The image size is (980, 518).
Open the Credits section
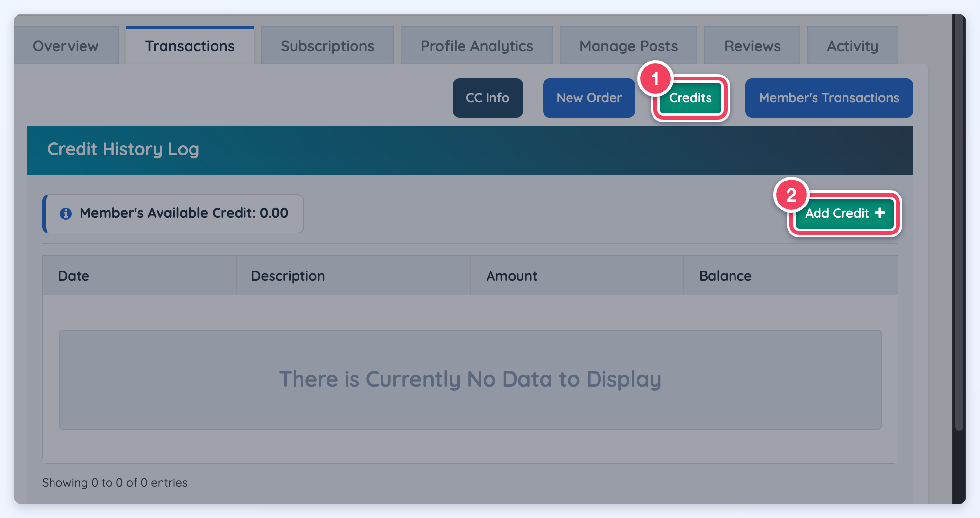(x=690, y=98)
